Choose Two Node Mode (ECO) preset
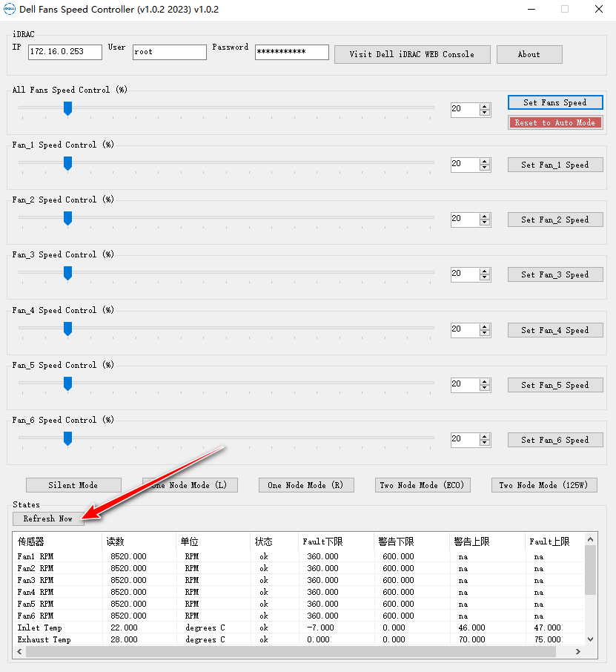616x672 pixels. pos(423,485)
